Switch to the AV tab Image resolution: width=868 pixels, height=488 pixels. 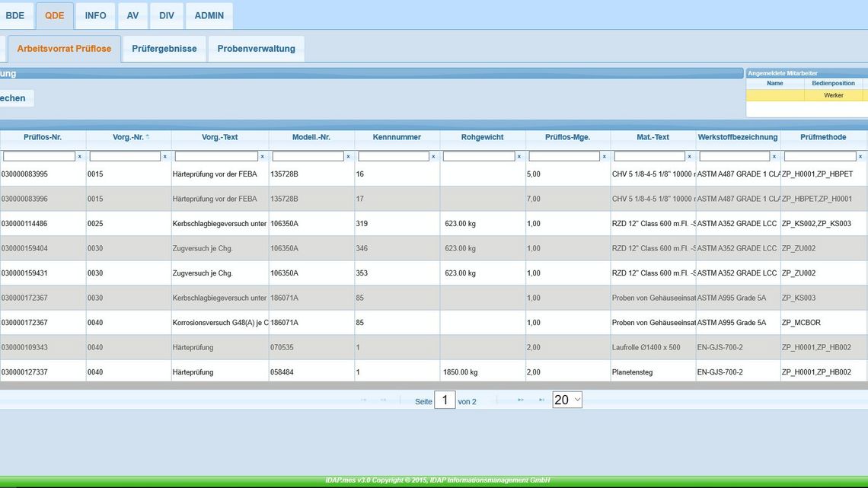(x=132, y=15)
